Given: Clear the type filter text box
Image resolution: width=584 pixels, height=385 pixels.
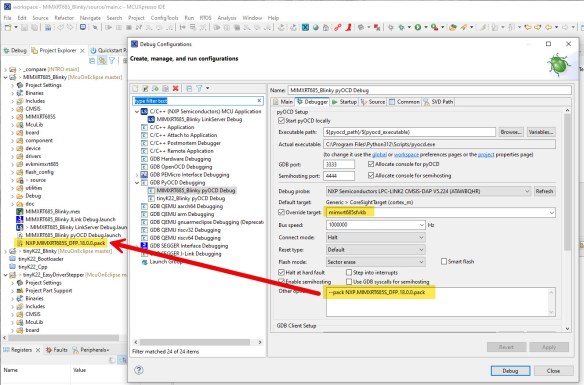Looking at the screenshot, I should 259,101.
